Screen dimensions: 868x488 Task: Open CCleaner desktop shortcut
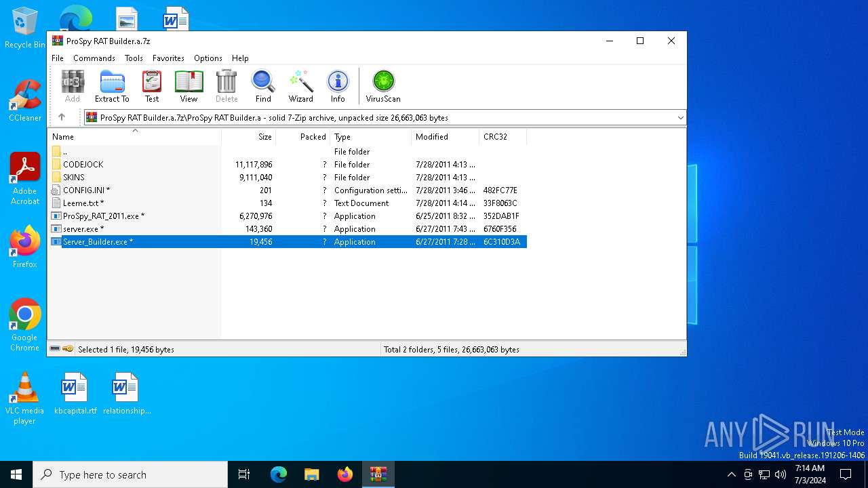click(x=25, y=101)
